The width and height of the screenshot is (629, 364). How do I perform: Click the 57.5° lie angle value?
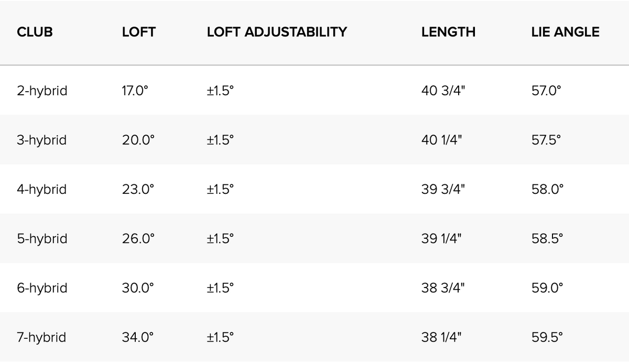[546, 140]
